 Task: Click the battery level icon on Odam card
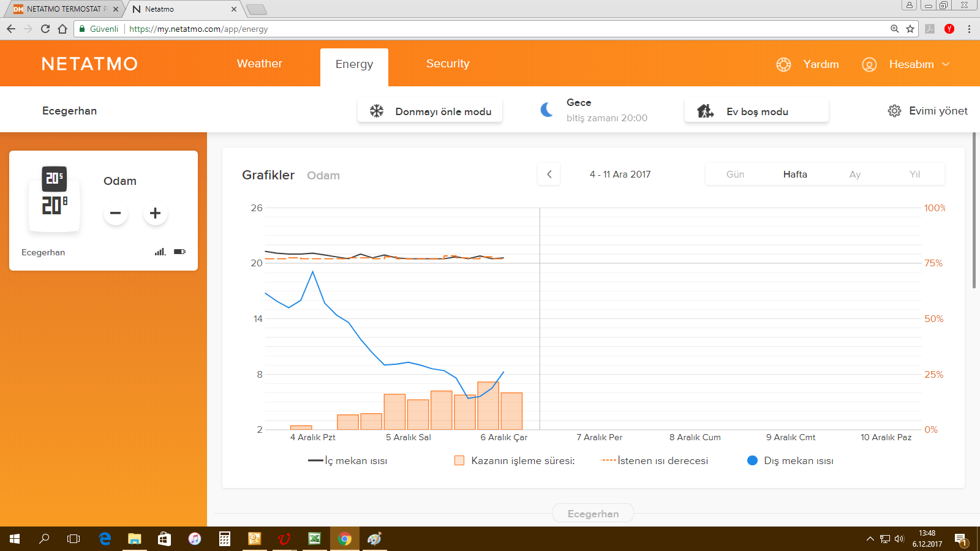179,252
